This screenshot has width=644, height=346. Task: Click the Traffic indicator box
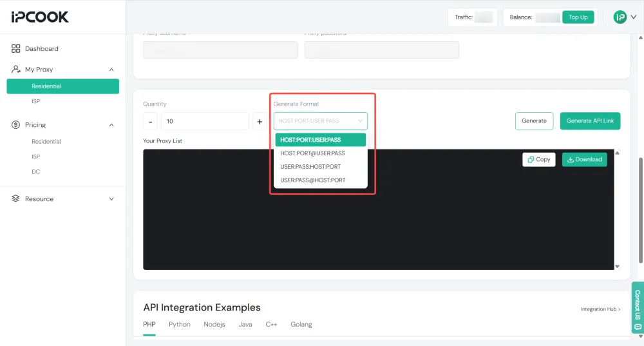(473, 17)
